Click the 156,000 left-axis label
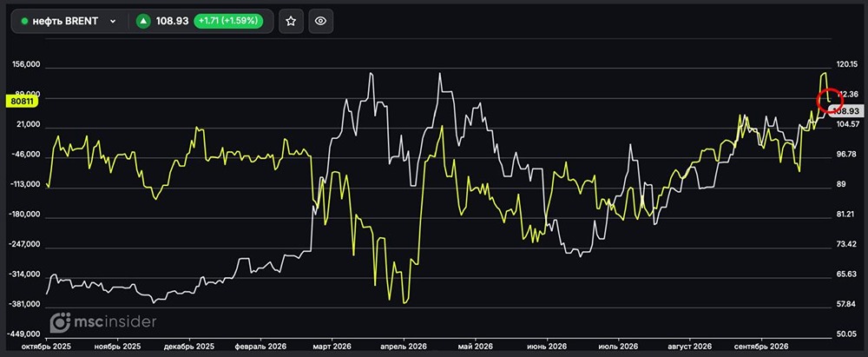 click(25, 65)
